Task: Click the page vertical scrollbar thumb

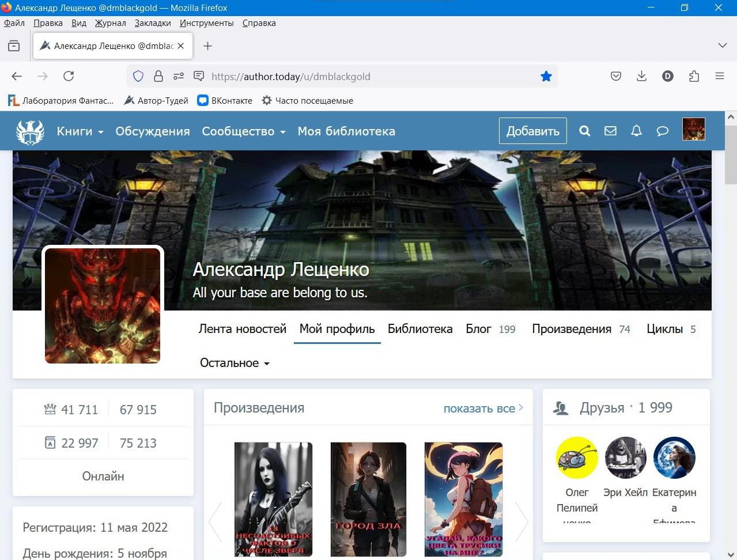Action: pos(731,156)
